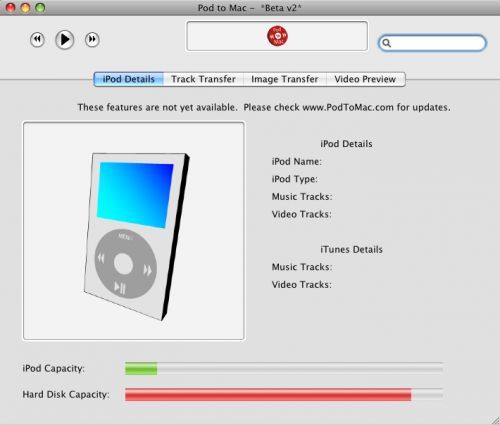Click the "iPod Name:" label
The width and height of the screenshot is (500, 425).
(x=297, y=162)
